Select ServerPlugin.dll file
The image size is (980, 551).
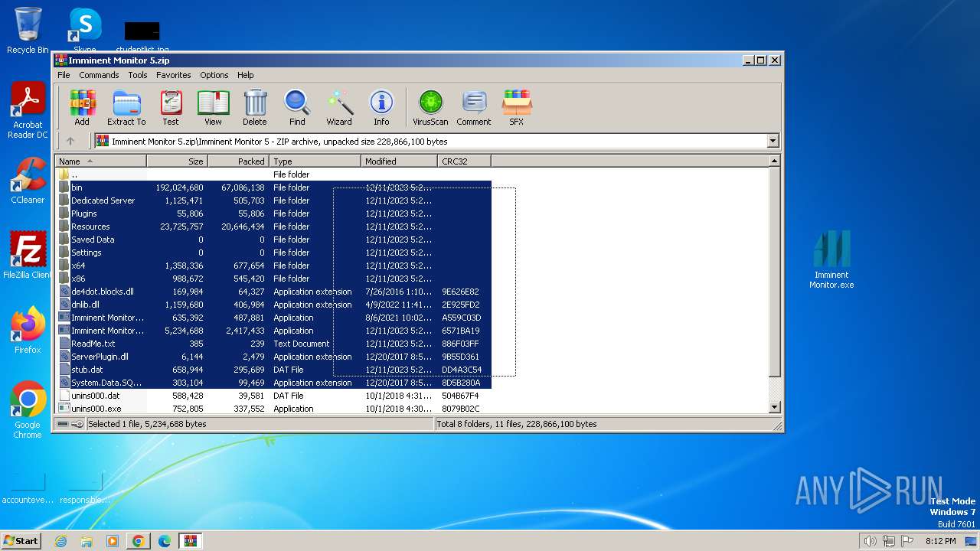tap(273, 357)
